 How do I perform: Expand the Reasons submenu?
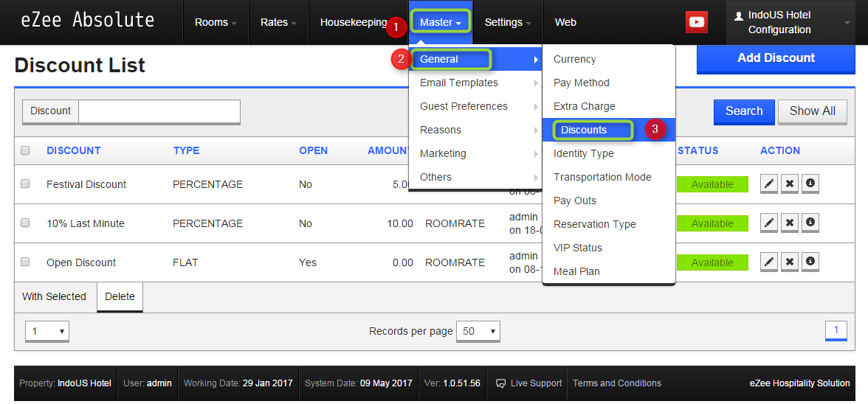click(x=475, y=130)
